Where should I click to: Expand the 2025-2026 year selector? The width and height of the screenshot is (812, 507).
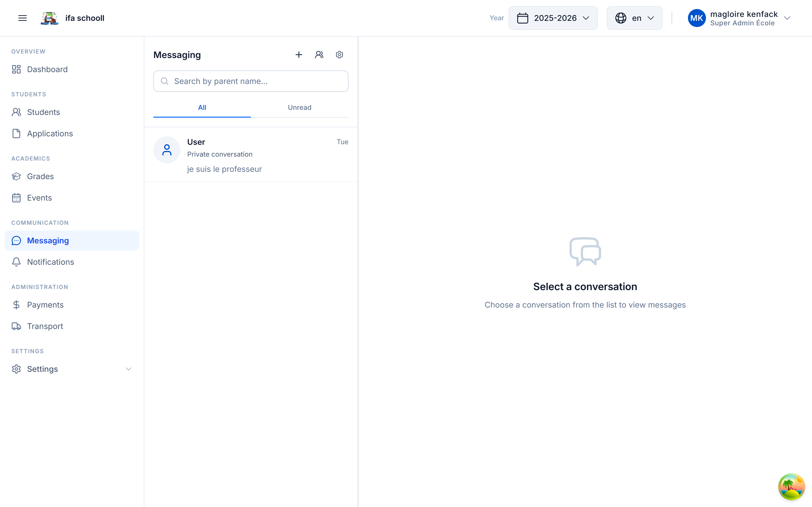point(553,18)
